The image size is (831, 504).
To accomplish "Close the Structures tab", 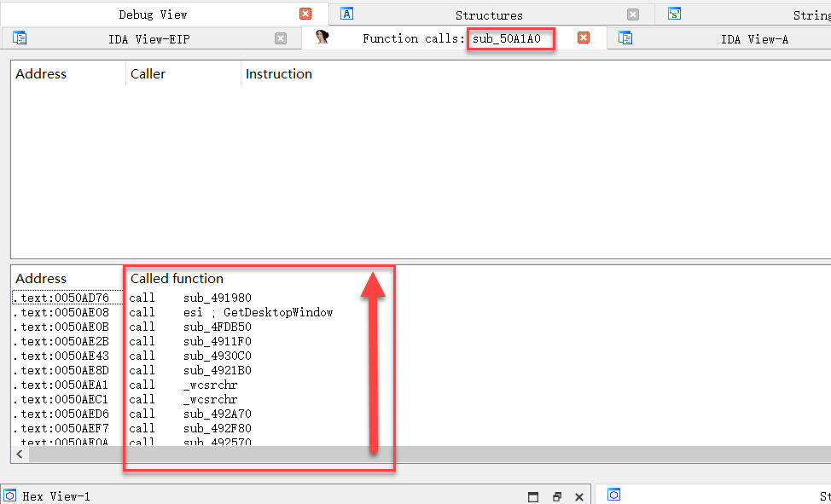I will coord(633,14).
